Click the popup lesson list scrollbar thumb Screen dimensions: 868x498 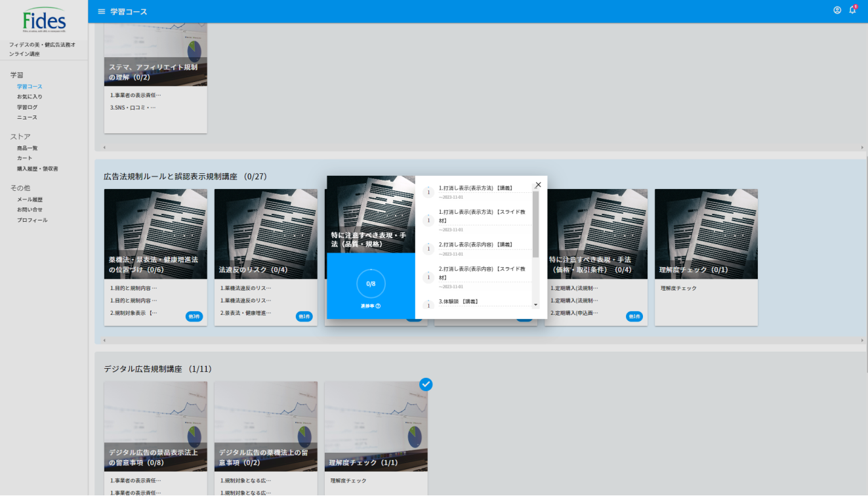pyautogui.click(x=535, y=224)
